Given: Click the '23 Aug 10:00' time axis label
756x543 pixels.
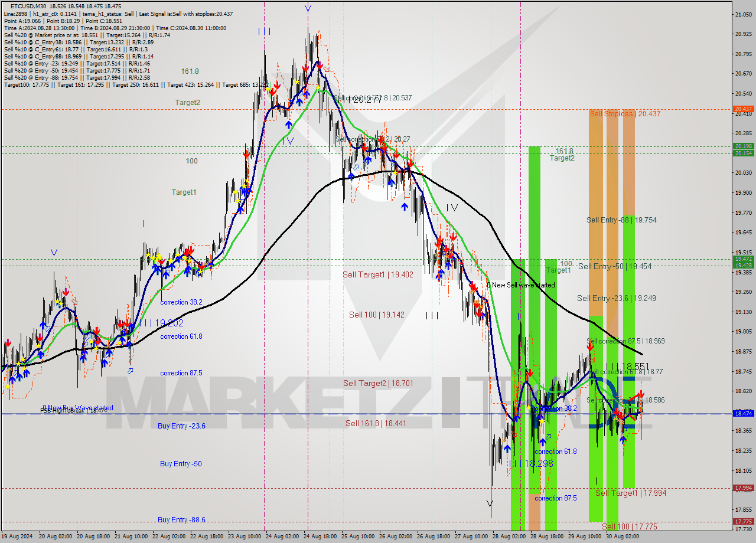Looking at the screenshot, I should coord(245,537).
